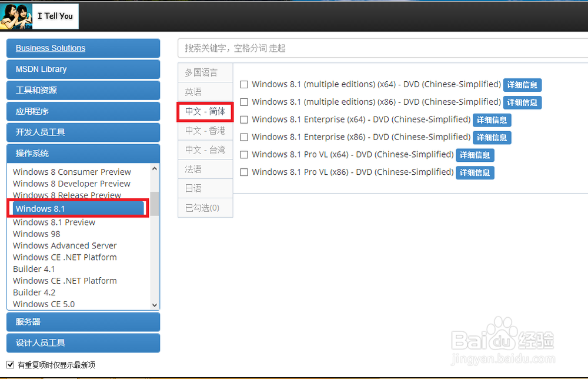Click the I Tell You site logo

click(x=39, y=16)
